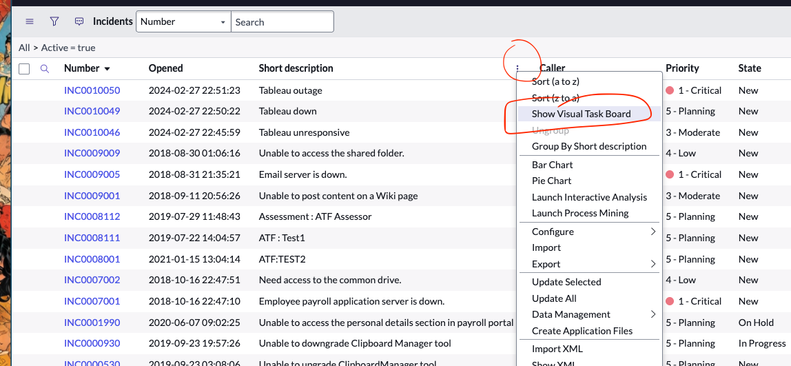Sort by the Number column header

pos(82,68)
